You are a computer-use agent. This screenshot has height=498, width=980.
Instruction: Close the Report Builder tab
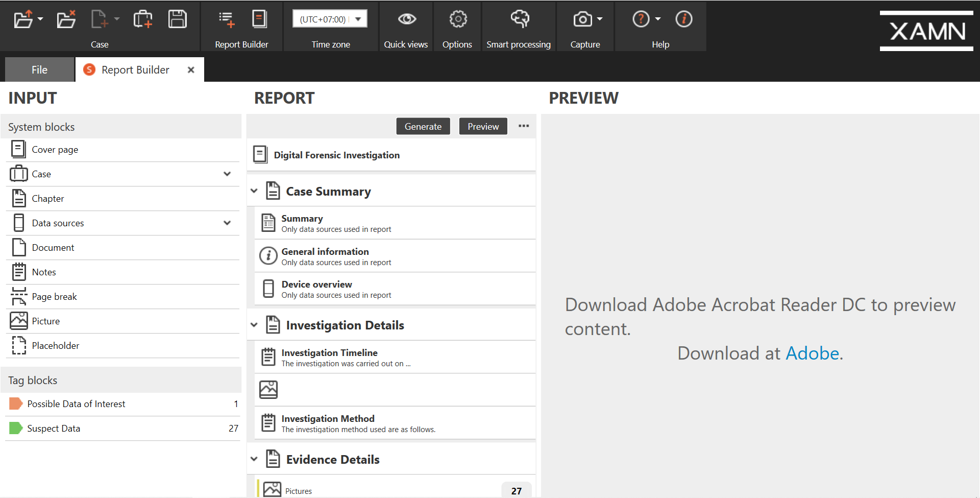pos(191,70)
